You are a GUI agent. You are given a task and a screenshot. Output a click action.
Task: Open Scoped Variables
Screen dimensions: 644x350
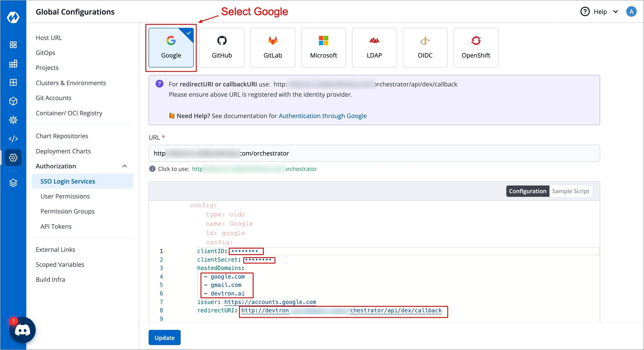60,264
